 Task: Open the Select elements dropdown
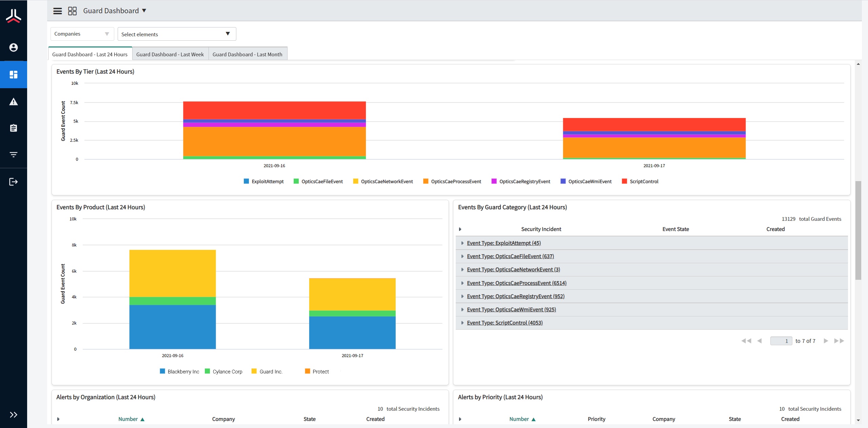pos(176,34)
